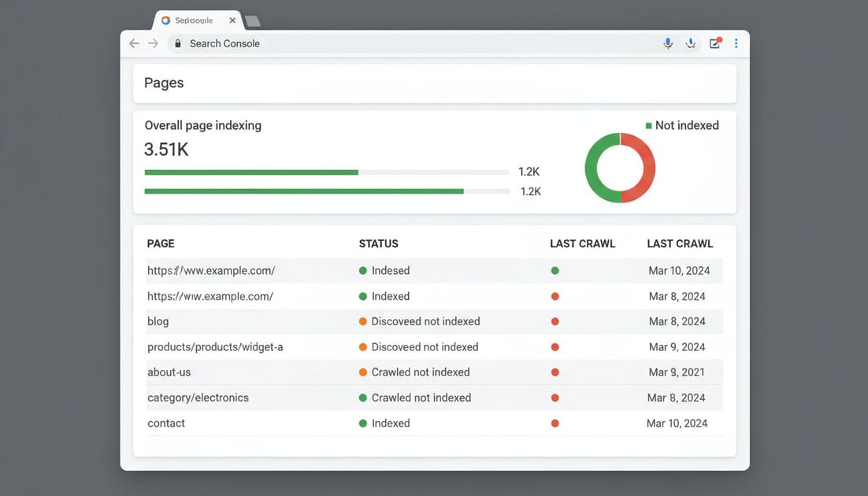Click the browser back arrow
This screenshot has height=496, width=868.
click(x=134, y=43)
